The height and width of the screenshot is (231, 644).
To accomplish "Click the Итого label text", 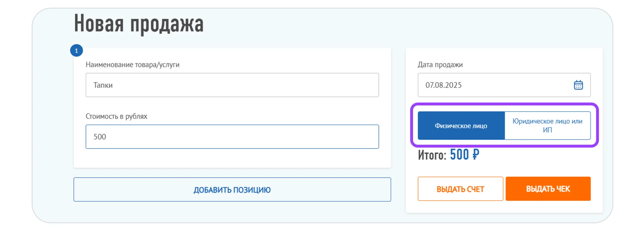I will point(432,155).
